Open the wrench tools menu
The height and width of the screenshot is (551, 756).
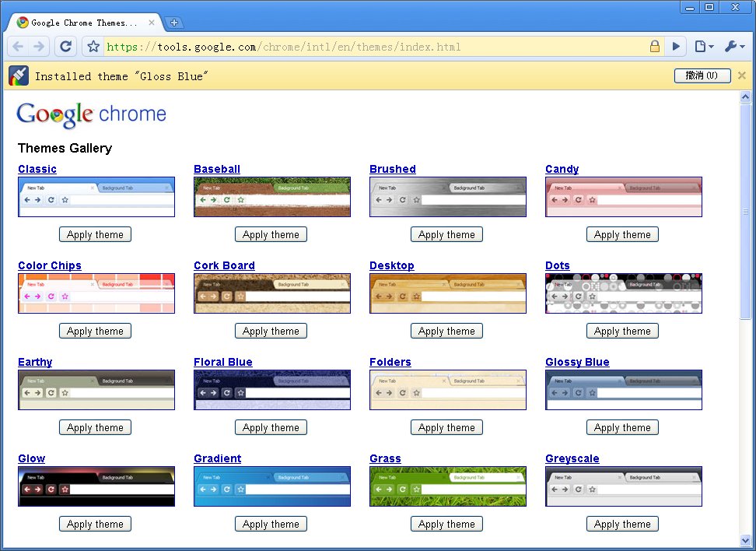click(733, 47)
